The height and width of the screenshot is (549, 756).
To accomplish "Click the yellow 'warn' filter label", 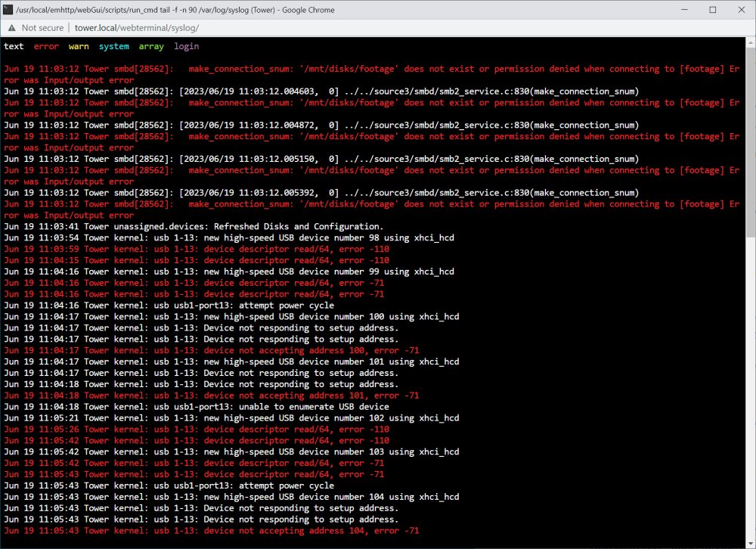I will [x=79, y=46].
